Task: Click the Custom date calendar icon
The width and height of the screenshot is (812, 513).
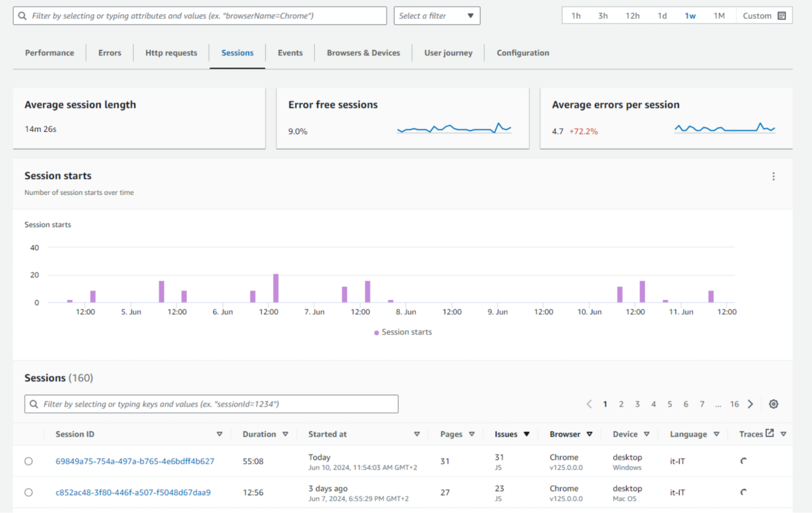Action: tap(782, 16)
